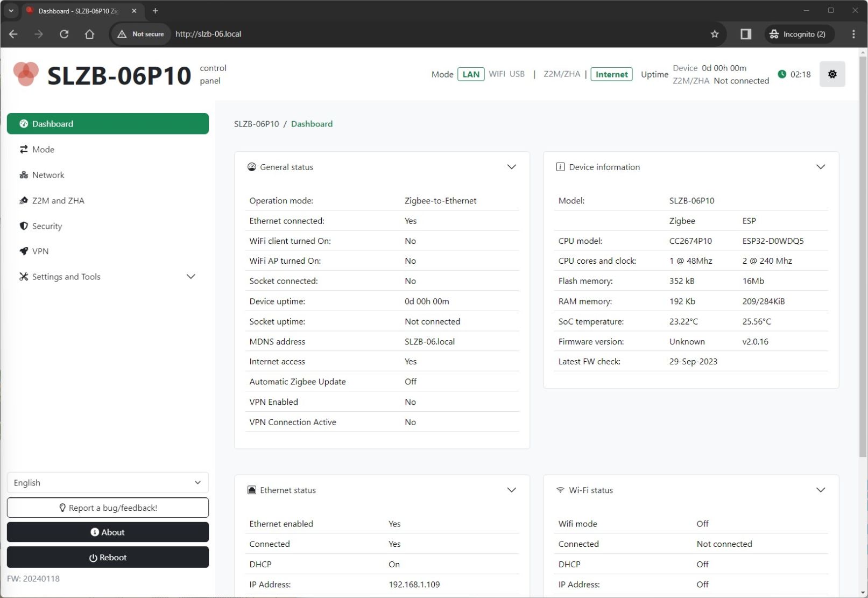Click the General status gauge icon
The height and width of the screenshot is (598, 868).
252,167
